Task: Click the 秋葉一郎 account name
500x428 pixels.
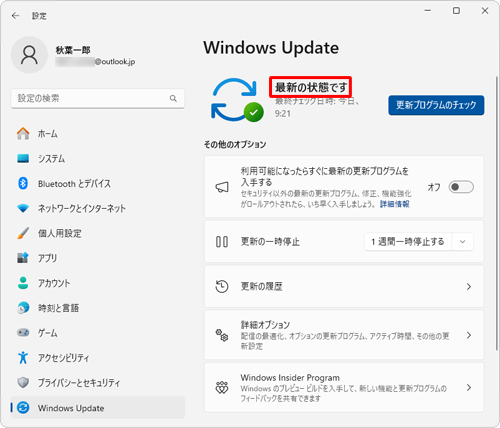Action: (73, 50)
